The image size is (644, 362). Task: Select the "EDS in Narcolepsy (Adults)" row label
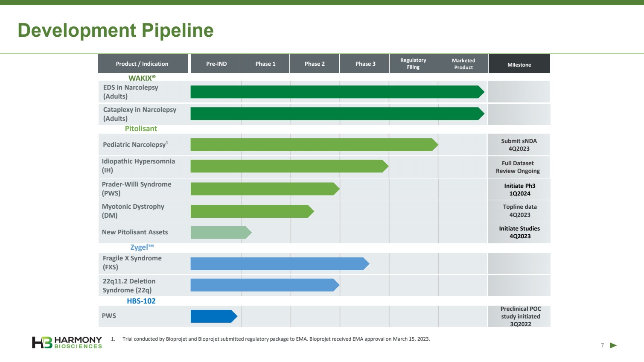(131, 92)
